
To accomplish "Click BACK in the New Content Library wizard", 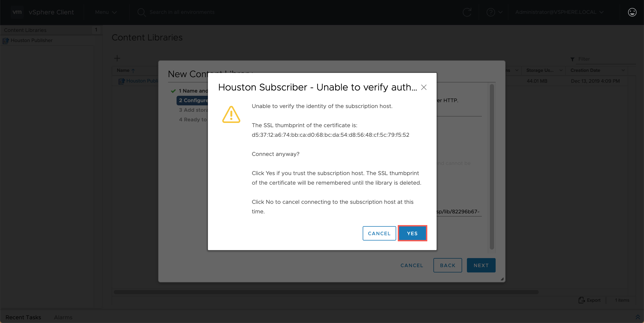I will tap(448, 265).
